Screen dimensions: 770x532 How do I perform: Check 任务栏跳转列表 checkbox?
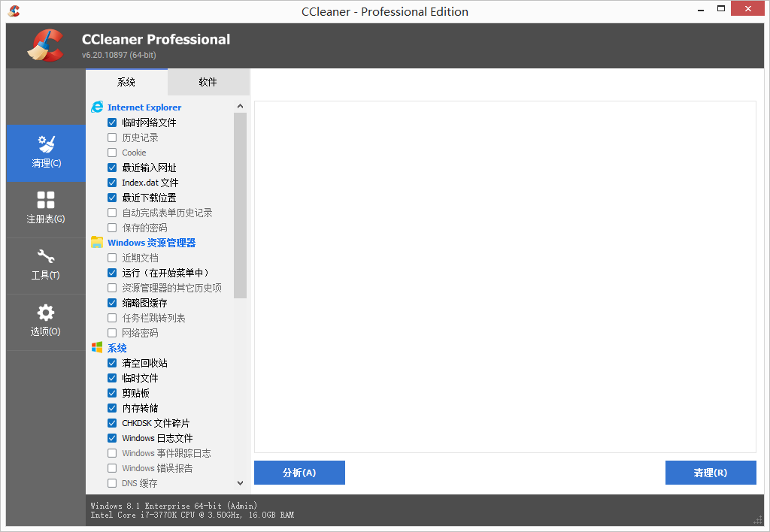point(112,318)
